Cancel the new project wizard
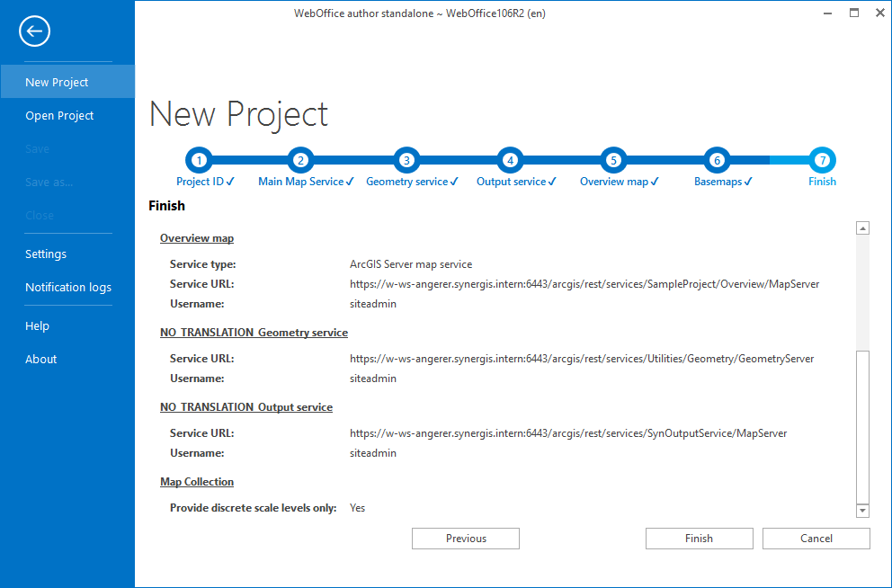Screen dimensions: 892x588 point(816,538)
